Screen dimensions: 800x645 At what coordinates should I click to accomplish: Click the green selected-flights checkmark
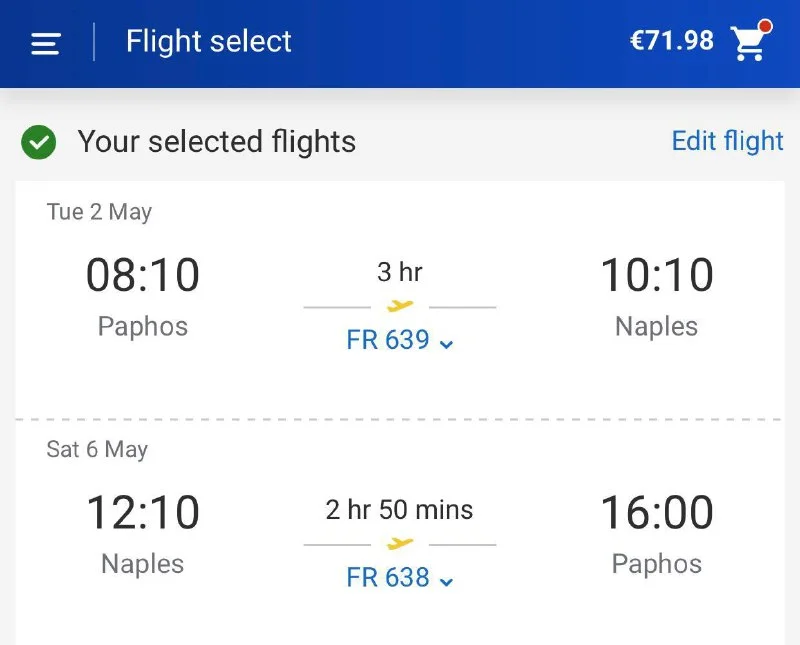39,142
